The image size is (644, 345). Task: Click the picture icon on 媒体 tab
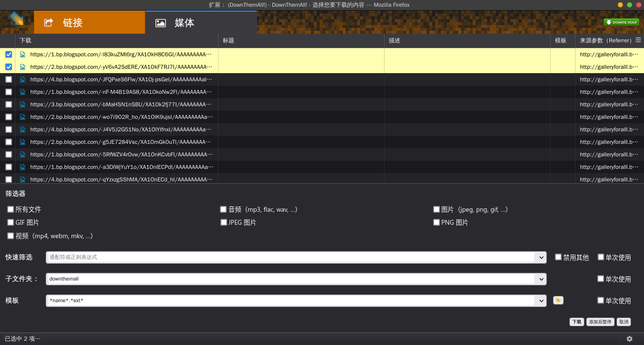pyautogui.click(x=161, y=23)
